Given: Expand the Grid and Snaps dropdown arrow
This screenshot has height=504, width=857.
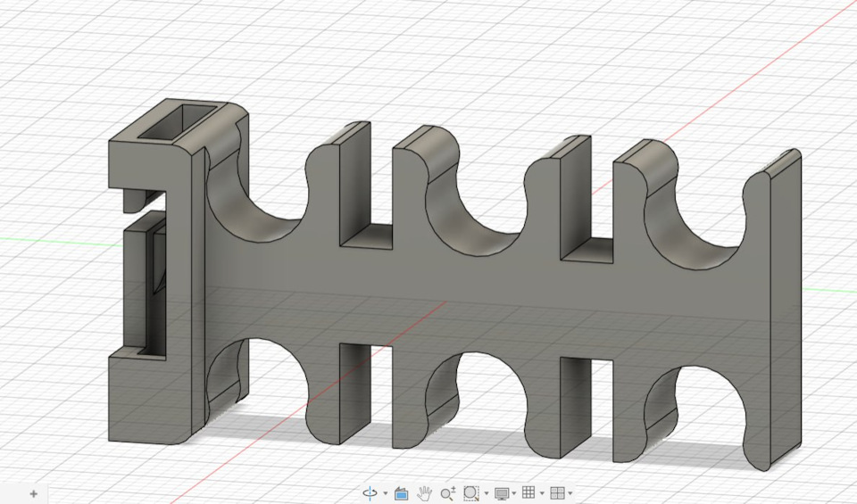Looking at the screenshot, I should click(x=542, y=493).
